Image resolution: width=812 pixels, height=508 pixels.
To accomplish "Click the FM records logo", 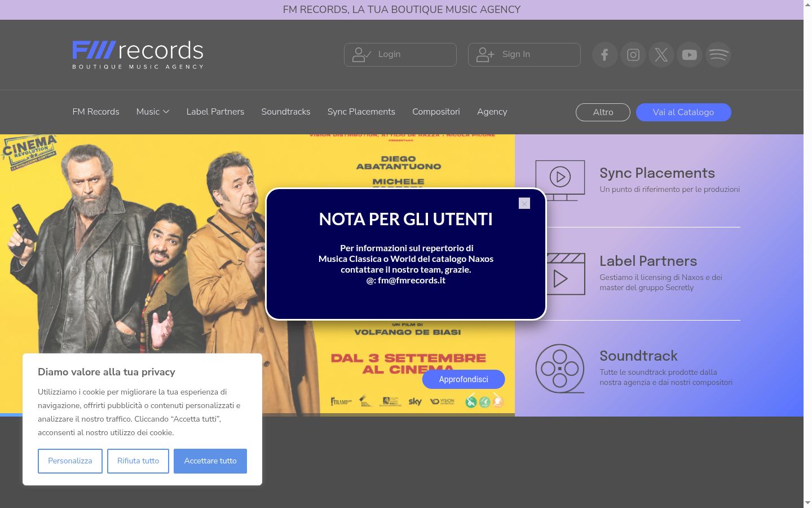I will 138,55.
